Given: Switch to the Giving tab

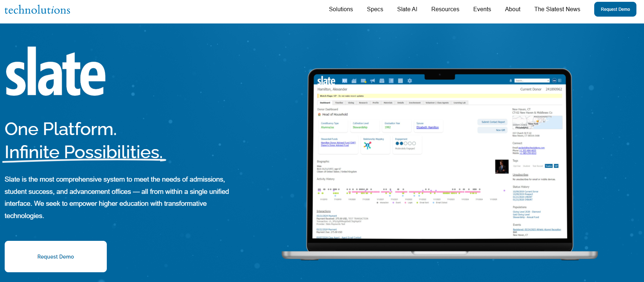Looking at the screenshot, I should tap(351, 103).
